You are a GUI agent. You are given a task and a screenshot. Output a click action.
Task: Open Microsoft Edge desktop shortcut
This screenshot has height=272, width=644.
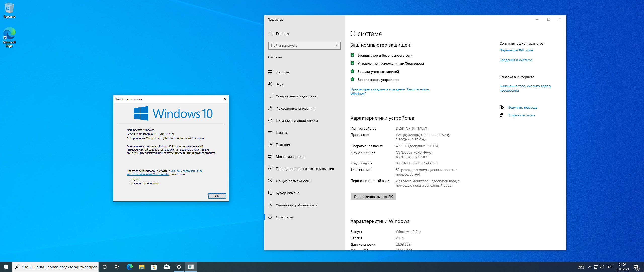point(9,37)
